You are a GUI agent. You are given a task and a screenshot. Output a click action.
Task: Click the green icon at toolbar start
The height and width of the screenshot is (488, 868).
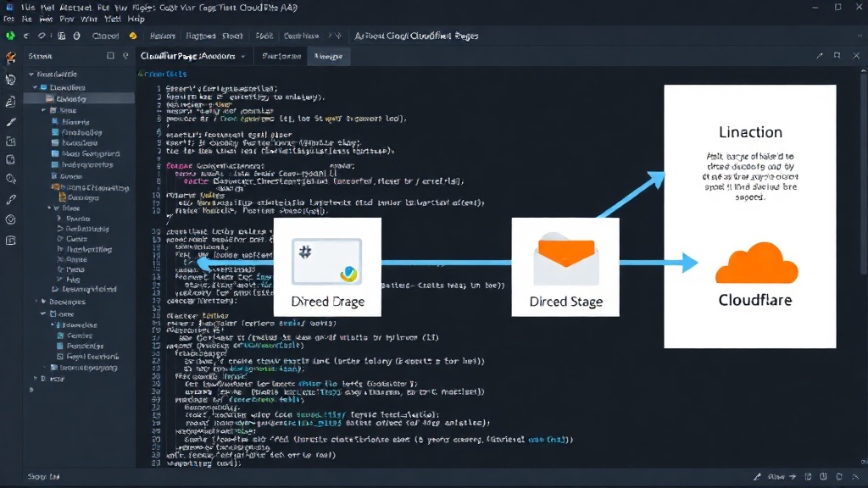pyautogui.click(x=10, y=36)
